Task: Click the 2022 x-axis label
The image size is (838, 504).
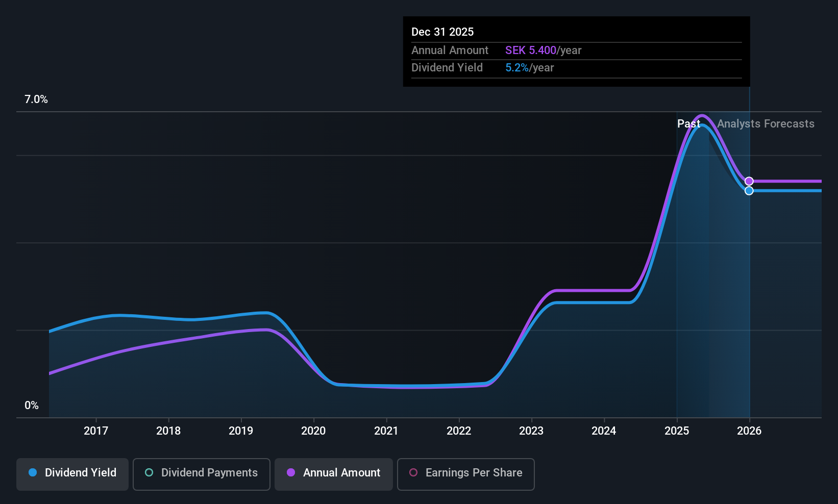Action: pyautogui.click(x=459, y=431)
